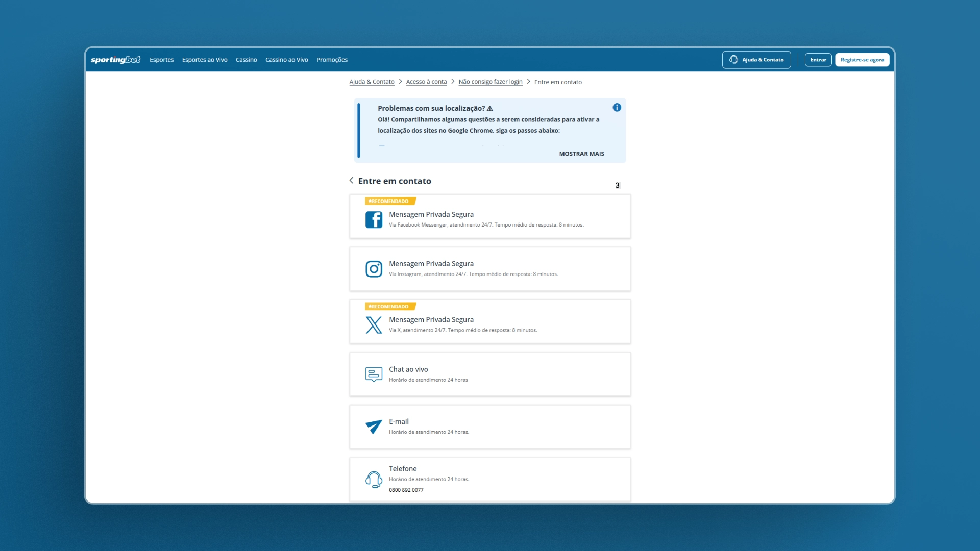Open Esportes menu item
The height and width of the screenshot is (551, 980).
(161, 60)
